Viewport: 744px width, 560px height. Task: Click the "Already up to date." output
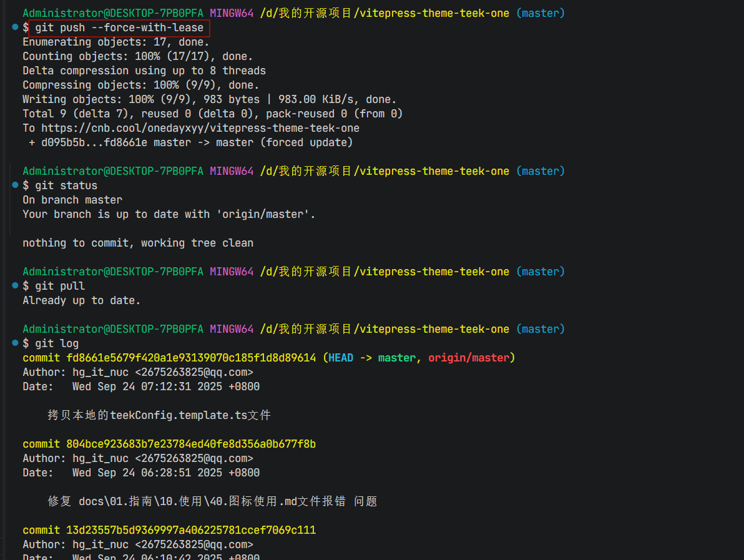tap(82, 300)
